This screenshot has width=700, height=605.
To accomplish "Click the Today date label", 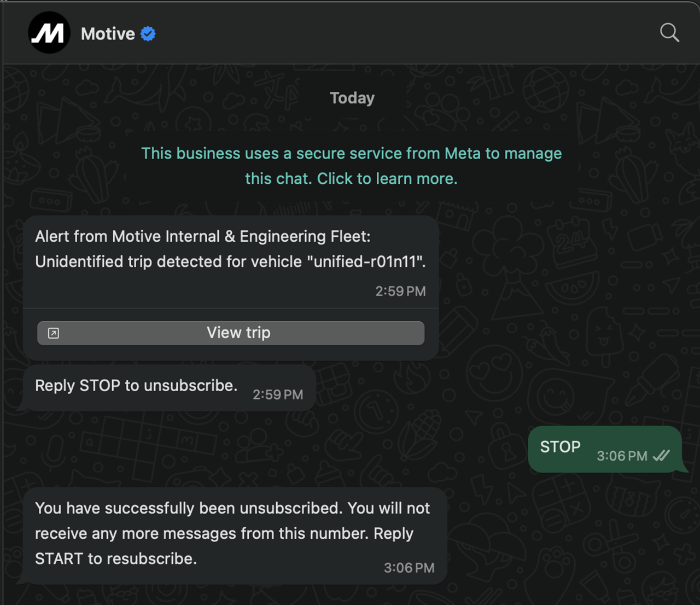I will coord(352,98).
